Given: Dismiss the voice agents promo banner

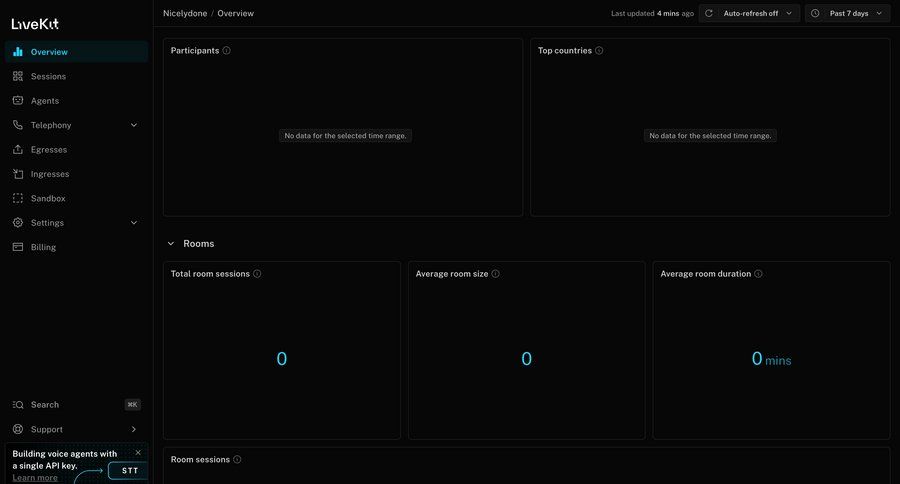Looking at the screenshot, I should point(138,452).
